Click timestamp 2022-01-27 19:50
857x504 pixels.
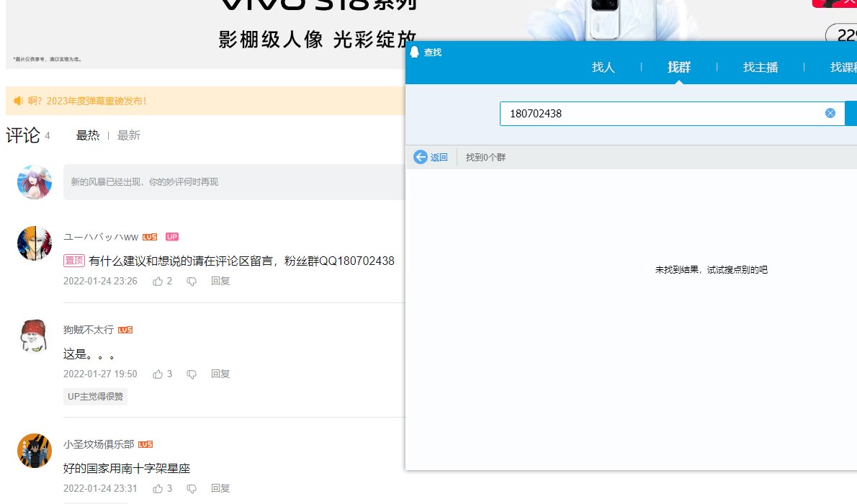(x=100, y=374)
